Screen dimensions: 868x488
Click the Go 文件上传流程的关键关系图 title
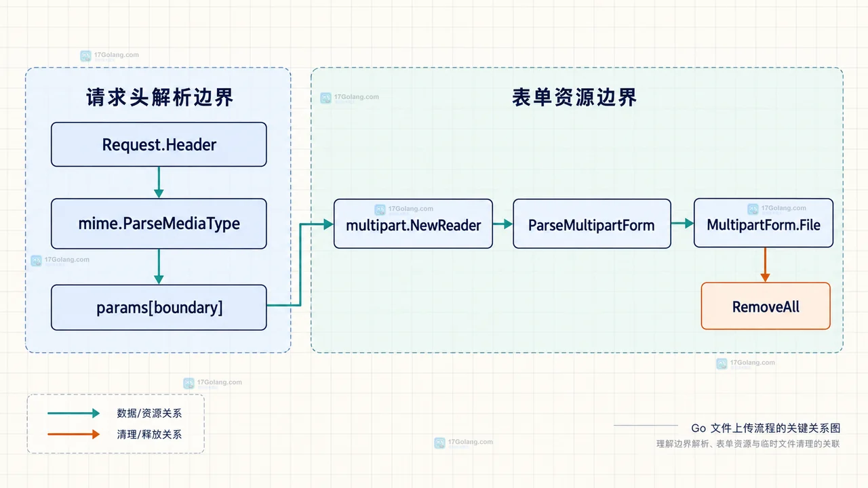tap(766, 428)
